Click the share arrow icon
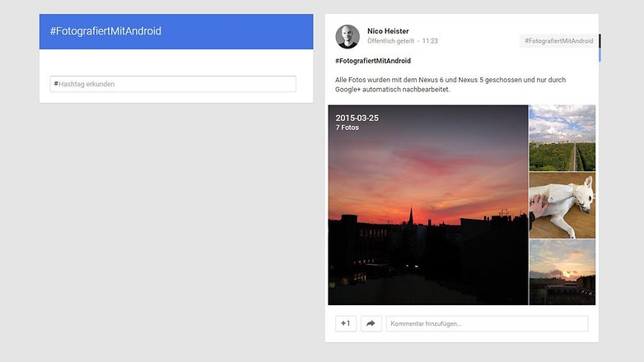644x362 pixels. (x=371, y=323)
